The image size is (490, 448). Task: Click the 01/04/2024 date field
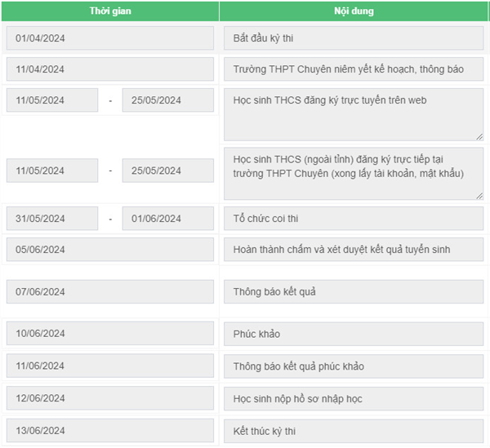(x=110, y=38)
